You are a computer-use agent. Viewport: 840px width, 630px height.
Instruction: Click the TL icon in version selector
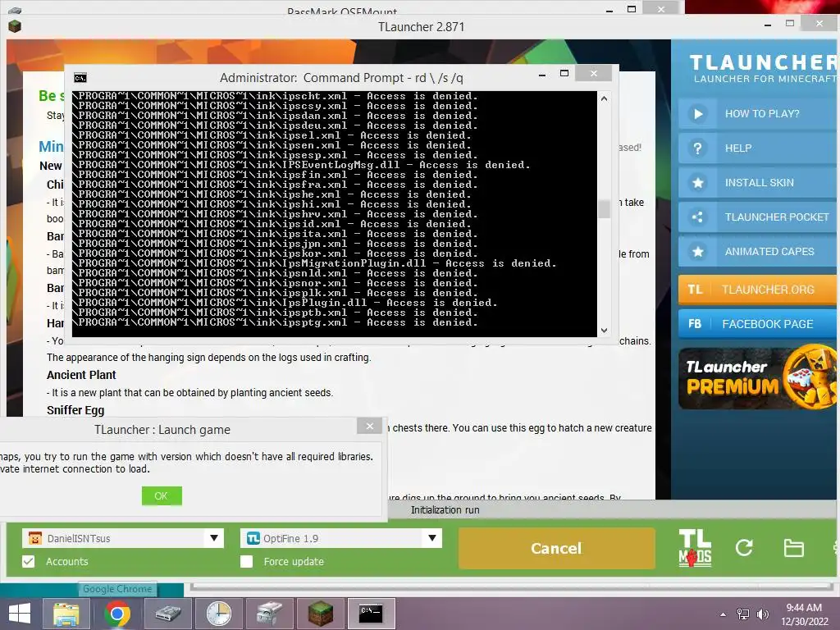tap(253, 538)
